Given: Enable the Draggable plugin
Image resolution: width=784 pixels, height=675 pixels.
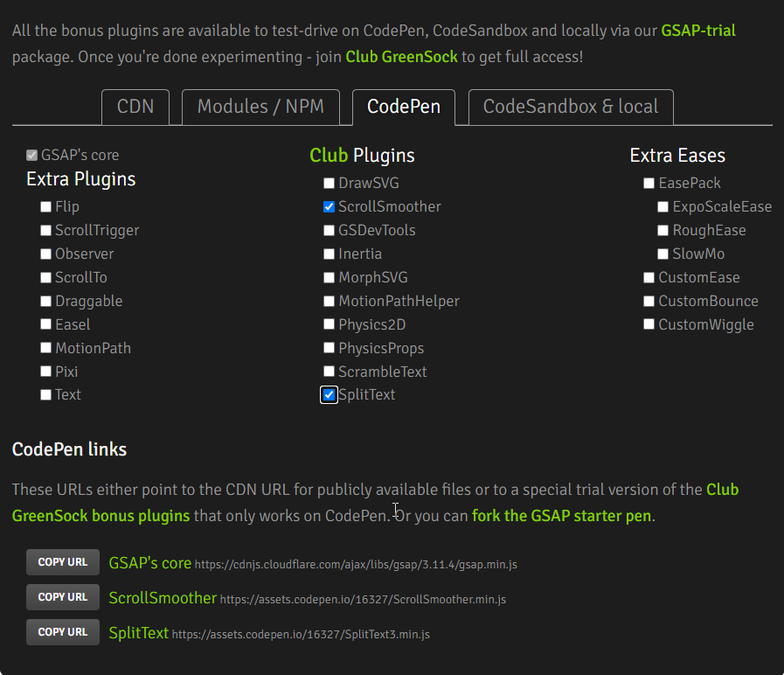Looking at the screenshot, I should (46, 301).
